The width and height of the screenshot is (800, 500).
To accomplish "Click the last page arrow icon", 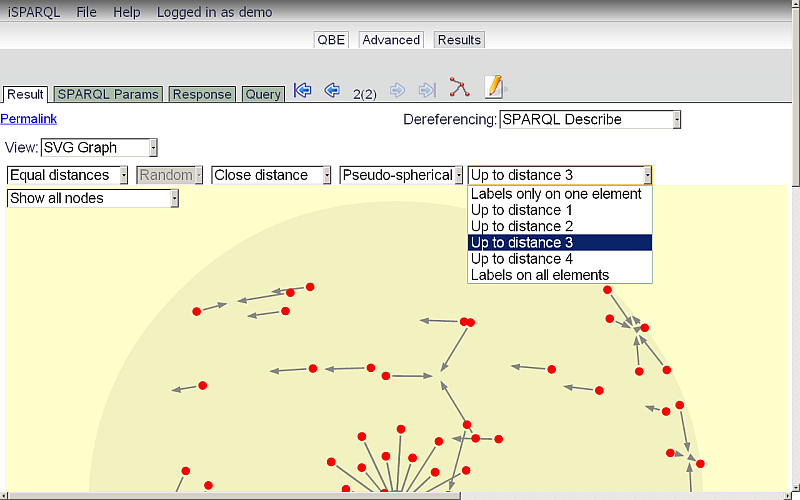I will point(427,90).
